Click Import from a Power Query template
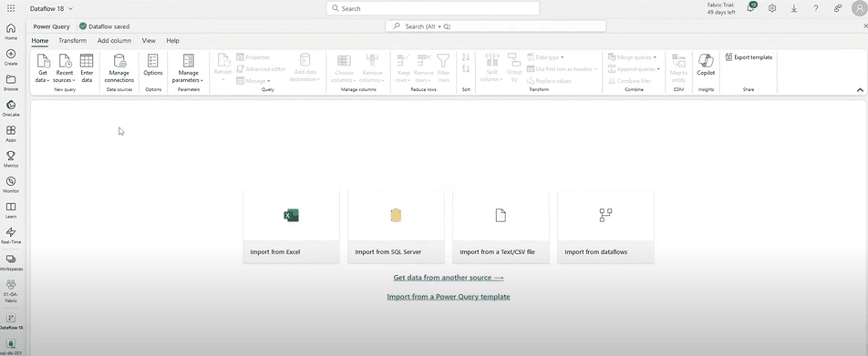Image resolution: width=868 pixels, height=356 pixels. click(x=449, y=297)
